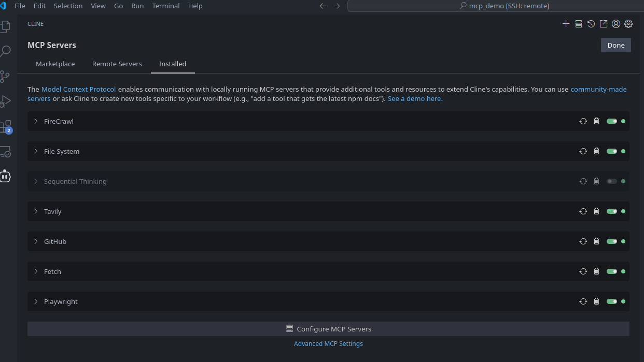This screenshot has height=362, width=644.
Task: Open the Explorer view in activity bar
Action: pos(5,26)
